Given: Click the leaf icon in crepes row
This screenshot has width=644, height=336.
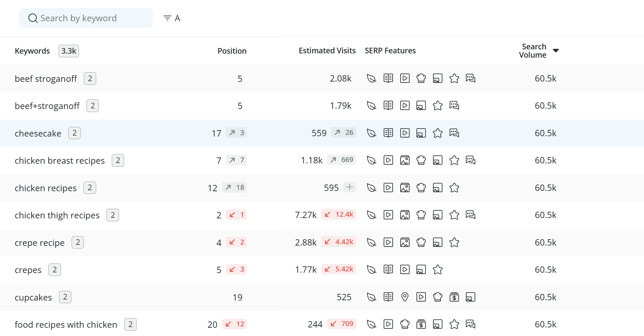Looking at the screenshot, I should tap(371, 269).
